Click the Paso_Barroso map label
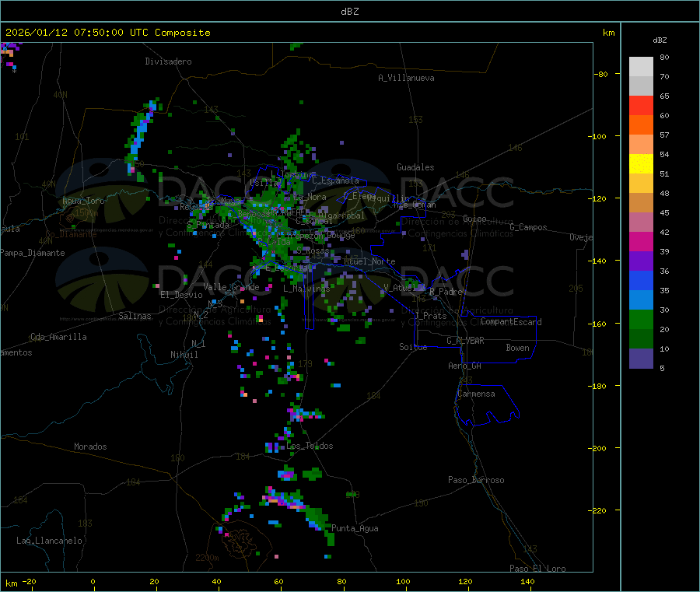700x592 pixels. click(x=476, y=481)
